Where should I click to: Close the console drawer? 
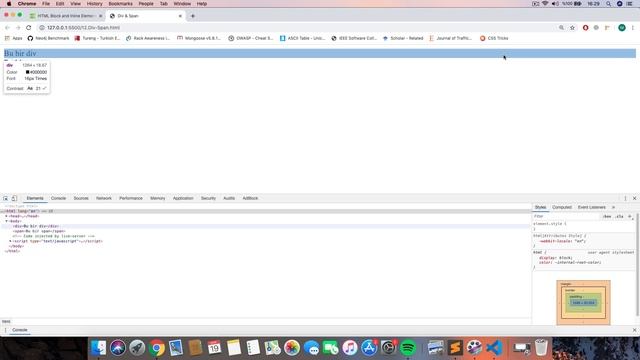pyautogui.click(x=634, y=330)
